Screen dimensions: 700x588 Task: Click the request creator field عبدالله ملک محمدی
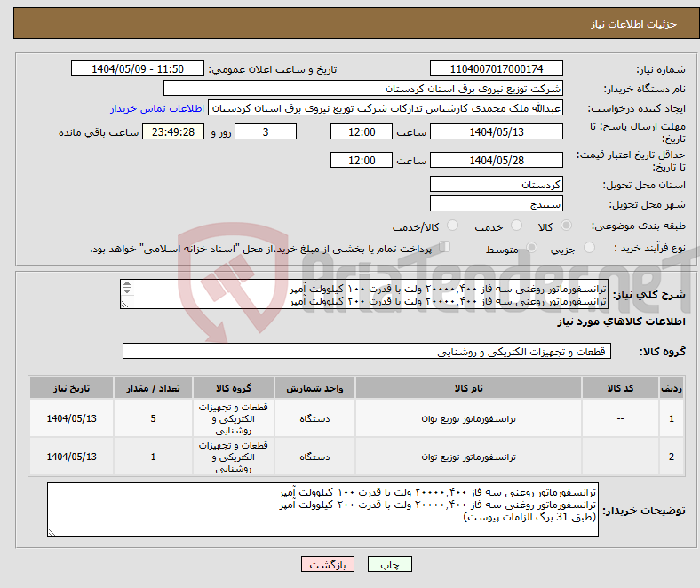click(386, 108)
